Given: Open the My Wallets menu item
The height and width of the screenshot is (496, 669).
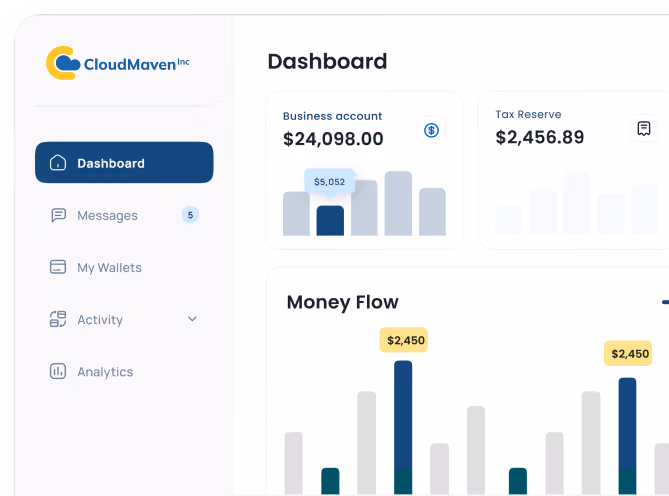Looking at the screenshot, I should [124, 267].
